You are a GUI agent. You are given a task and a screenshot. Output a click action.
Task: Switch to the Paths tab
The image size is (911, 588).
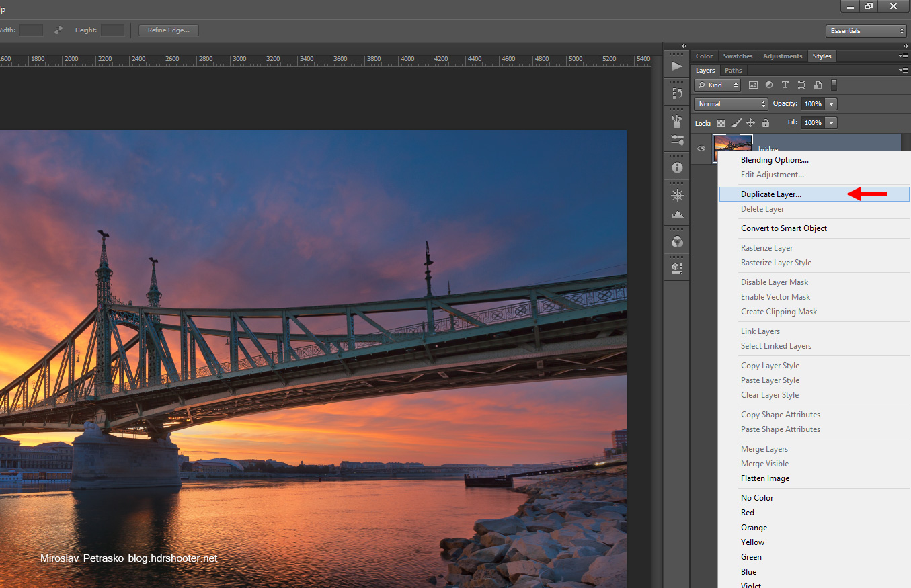tap(733, 71)
